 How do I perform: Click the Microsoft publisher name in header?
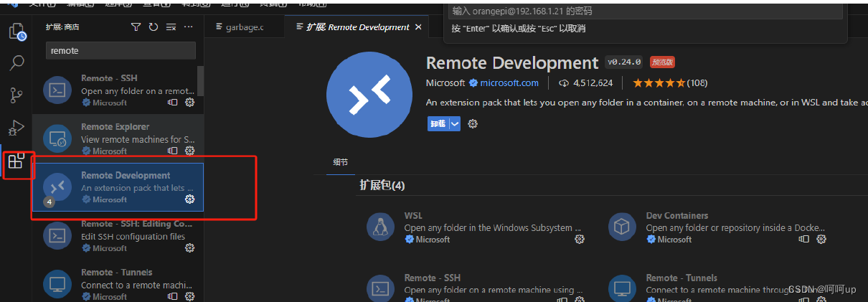[x=445, y=83]
